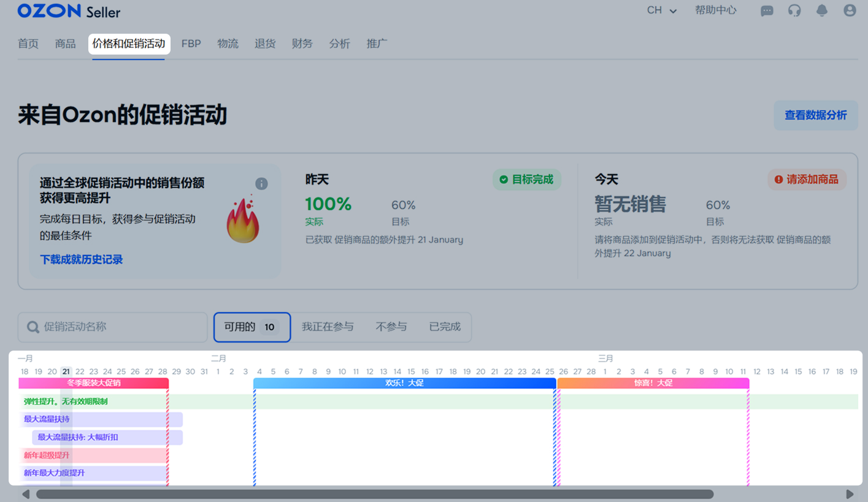868x502 pixels.
Task: Open the user profile icon
Action: coord(850,11)
